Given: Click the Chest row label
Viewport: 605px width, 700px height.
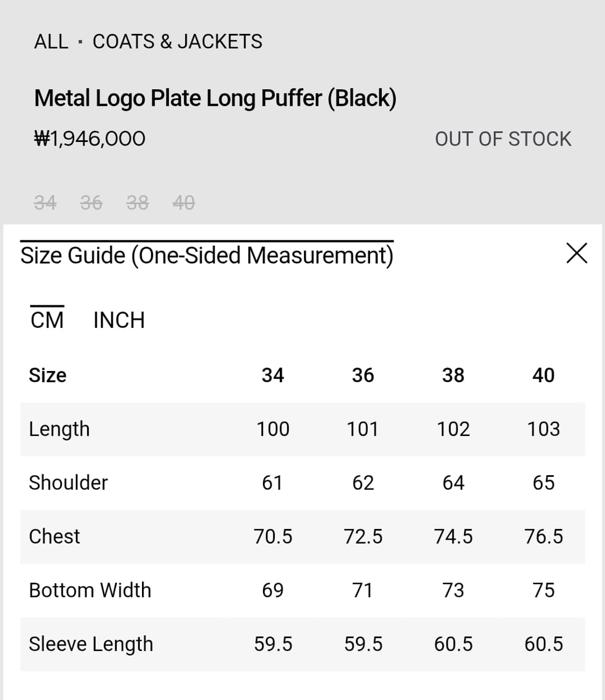Looking at the screenshot, I should pos(54,537).
